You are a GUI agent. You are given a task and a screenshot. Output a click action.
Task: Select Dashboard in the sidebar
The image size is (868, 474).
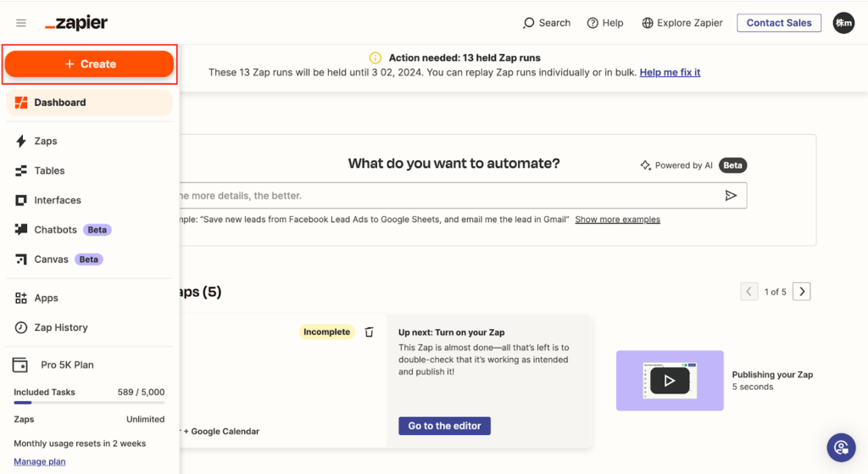click(89, 103)
